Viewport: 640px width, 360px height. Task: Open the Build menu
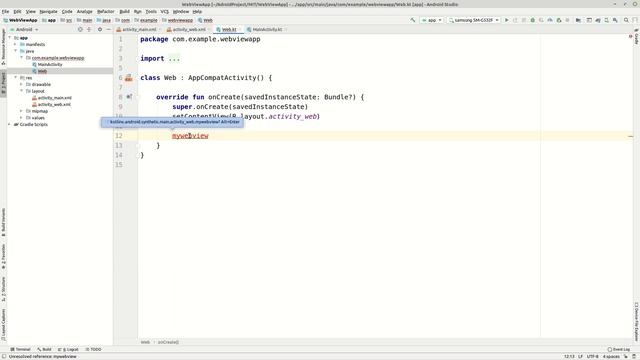pyautogui.click(x=124, y=11)
